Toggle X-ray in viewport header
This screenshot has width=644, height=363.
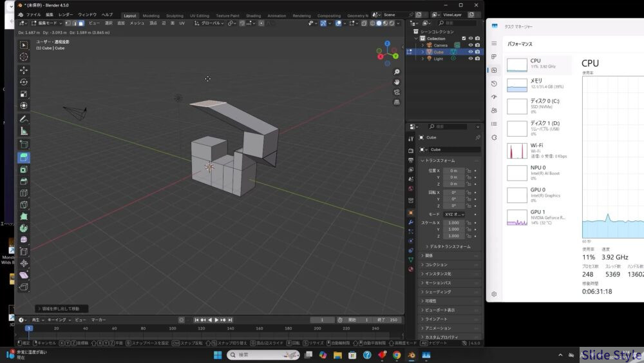tap(364, 23)
